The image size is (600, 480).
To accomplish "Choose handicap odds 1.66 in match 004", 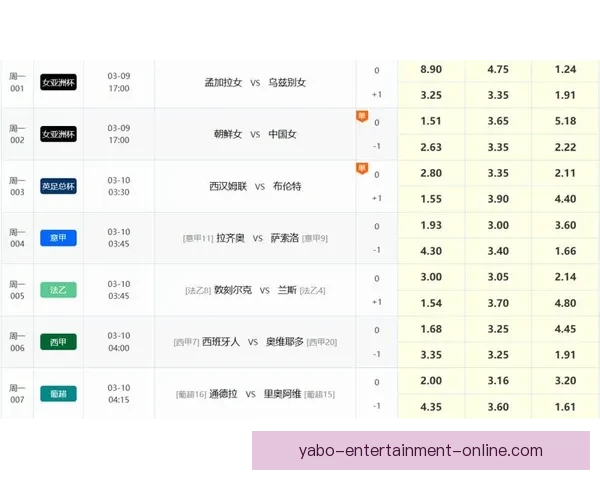I will click(x=565, y=251).
